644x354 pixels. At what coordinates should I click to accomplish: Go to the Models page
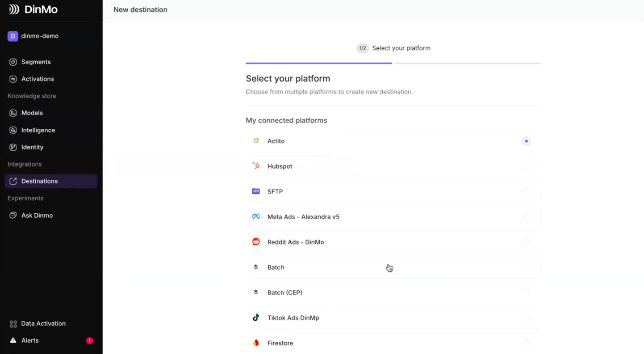[51, 113]
